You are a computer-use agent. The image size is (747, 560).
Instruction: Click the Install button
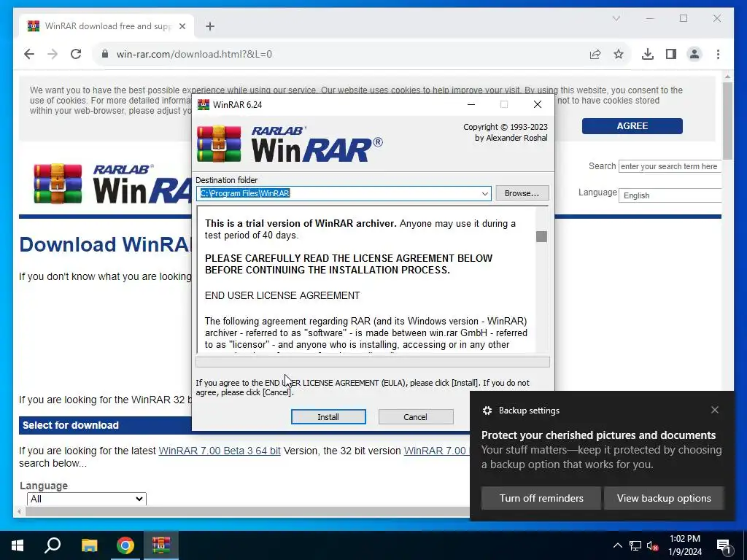[328, 416]
